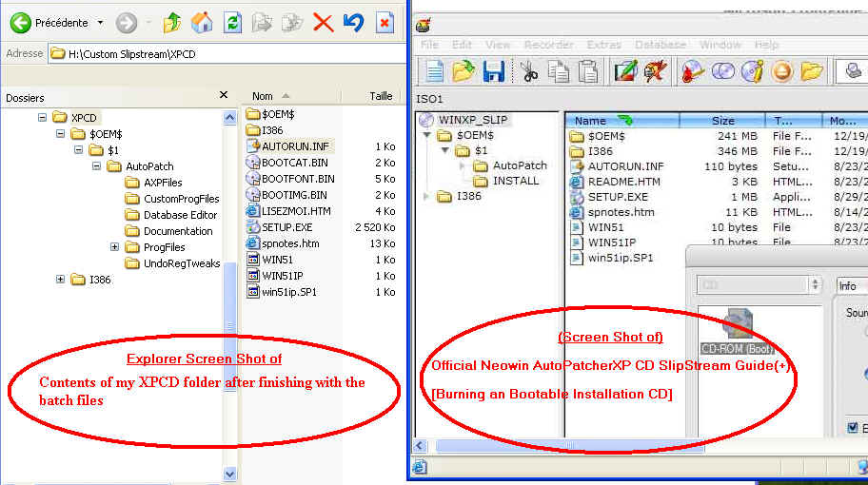The height and width of the screenshot is (485, 868).
Task: Expand the I386 folder in Dossiers tree
Action: click(60, 280)
